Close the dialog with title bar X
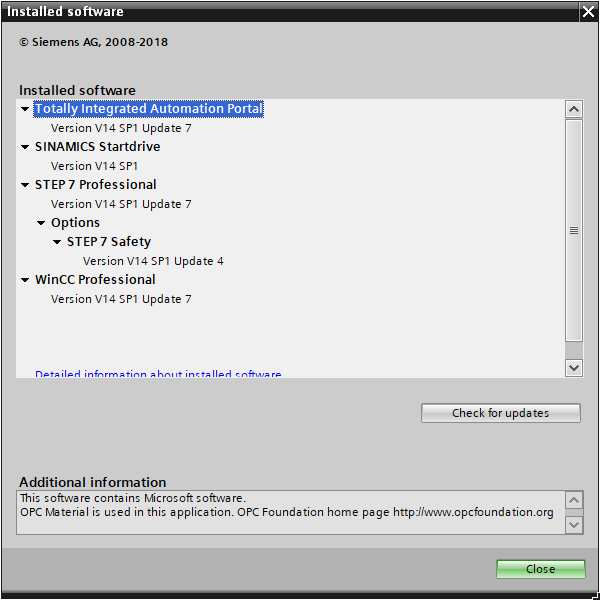 click(587, 12)
